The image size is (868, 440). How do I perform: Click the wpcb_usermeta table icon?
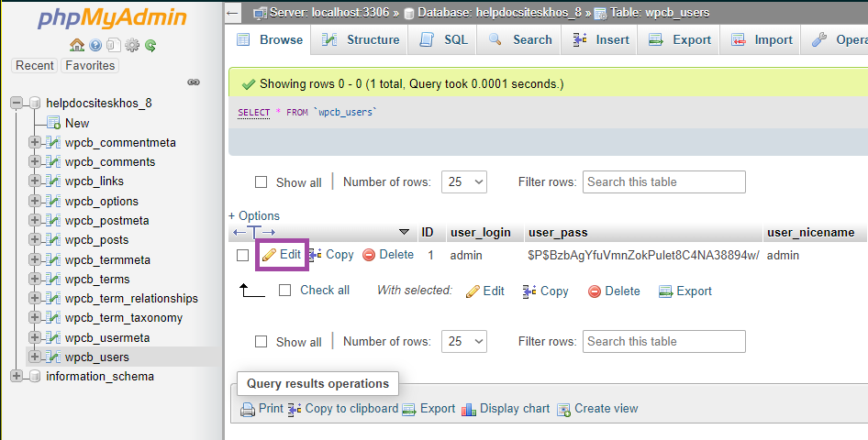pyautogui.click(x=54, y=337)
